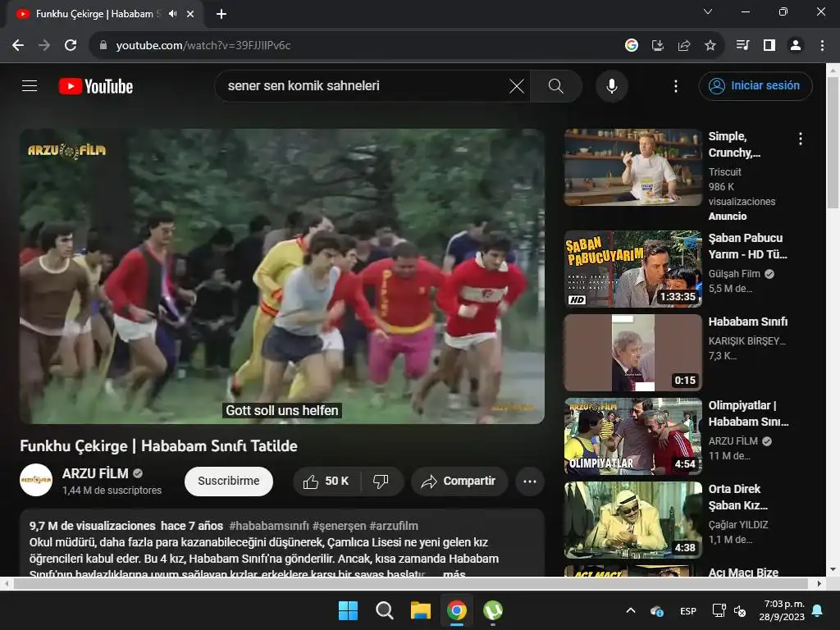Viewport: 840px width, 630px height.
Task: Close the Funkhu Çekirge tab
Action: click(190, 14)
